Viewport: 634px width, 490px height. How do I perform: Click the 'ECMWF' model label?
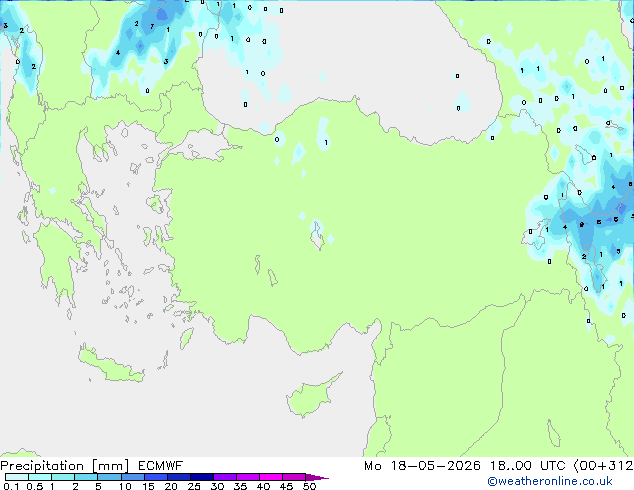(x=161, y=466)
